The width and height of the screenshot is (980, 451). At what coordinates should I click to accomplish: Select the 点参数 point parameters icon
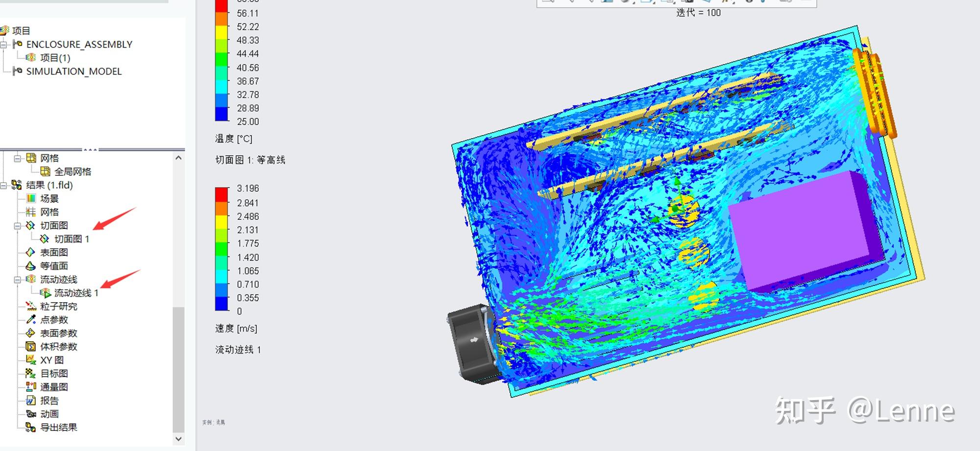(31, 319)
